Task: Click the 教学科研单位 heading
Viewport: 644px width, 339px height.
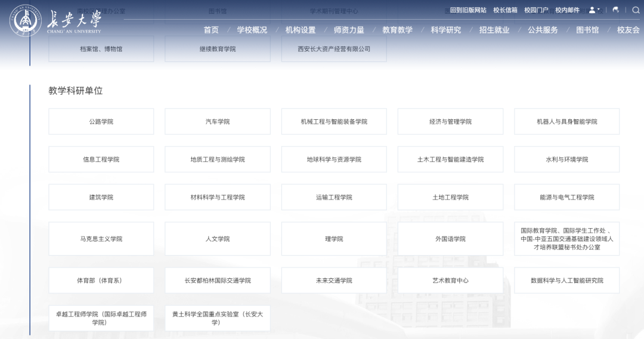Action: click(76, 91)
